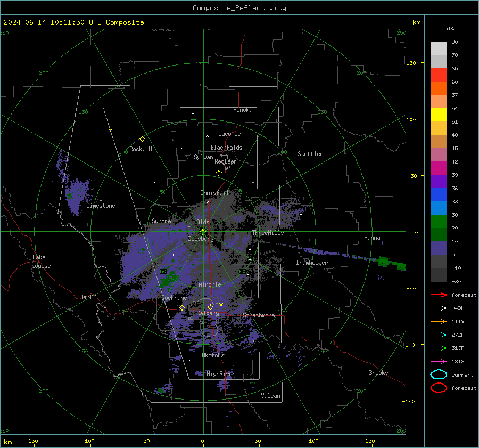Click the green radar echo east of Hanna
The height and width of the screenshot is (448, 479).
point(383,262)
